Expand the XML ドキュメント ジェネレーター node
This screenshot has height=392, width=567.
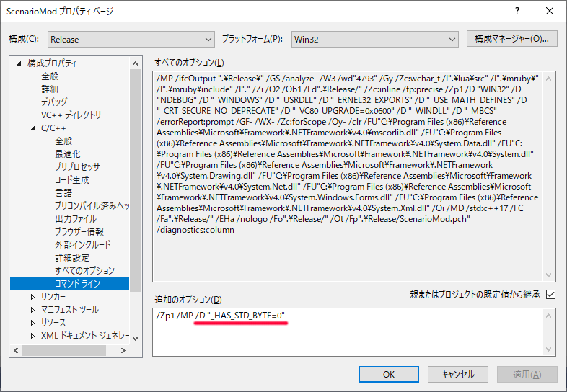(x=32, y=336)
